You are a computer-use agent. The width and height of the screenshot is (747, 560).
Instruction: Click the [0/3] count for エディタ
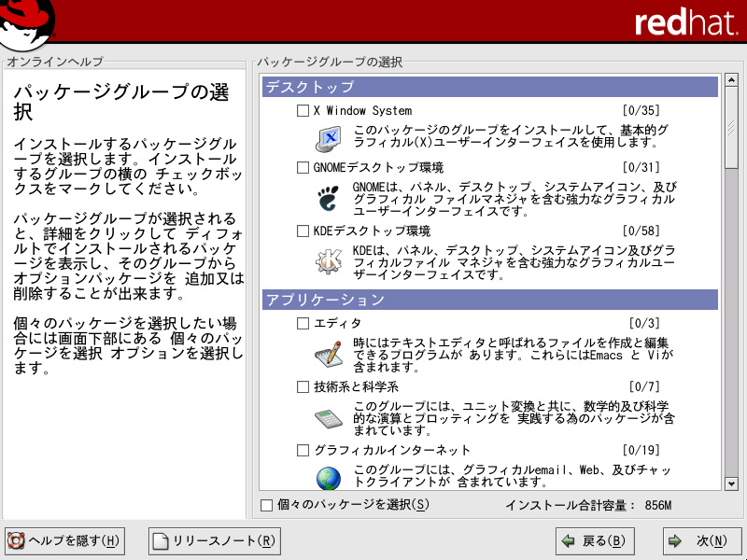point(644,323)
